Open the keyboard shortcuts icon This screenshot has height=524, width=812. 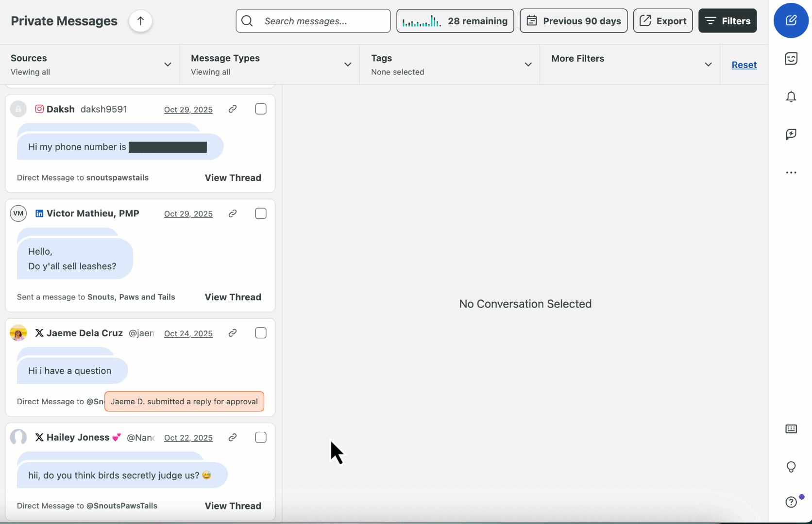point(791,429)
